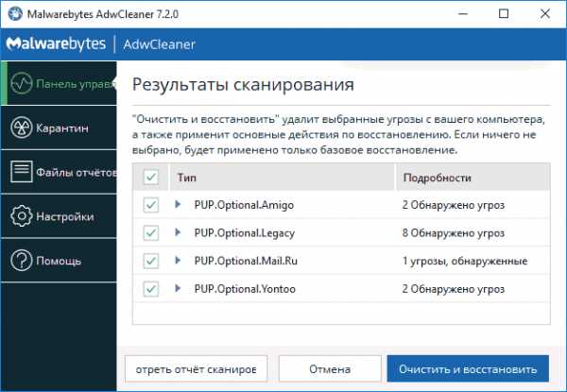This screenshot has width=567, height=392.
Task: Toggle the select-all checkbox in table header
Action: (x=151, y=177)
